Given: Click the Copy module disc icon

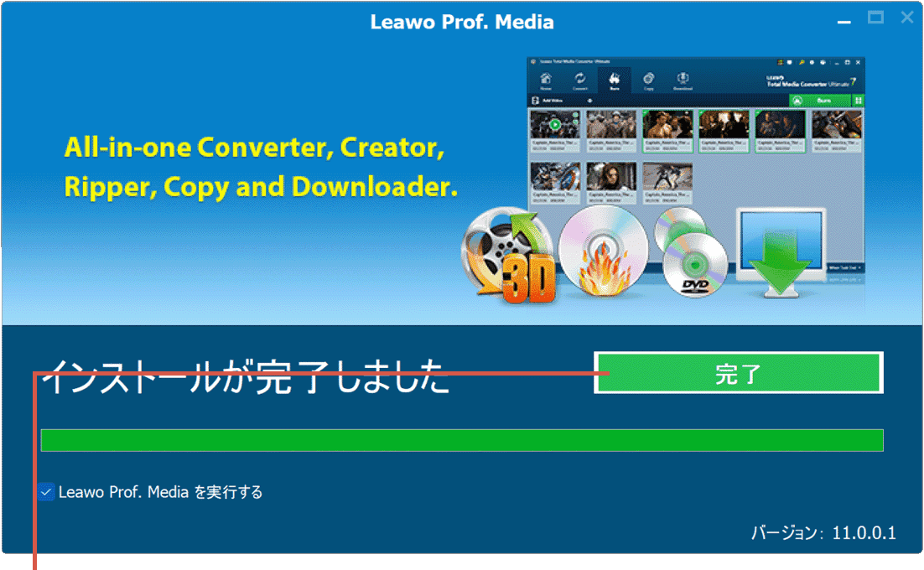Looking at the screenshot, I should point(650,76).
